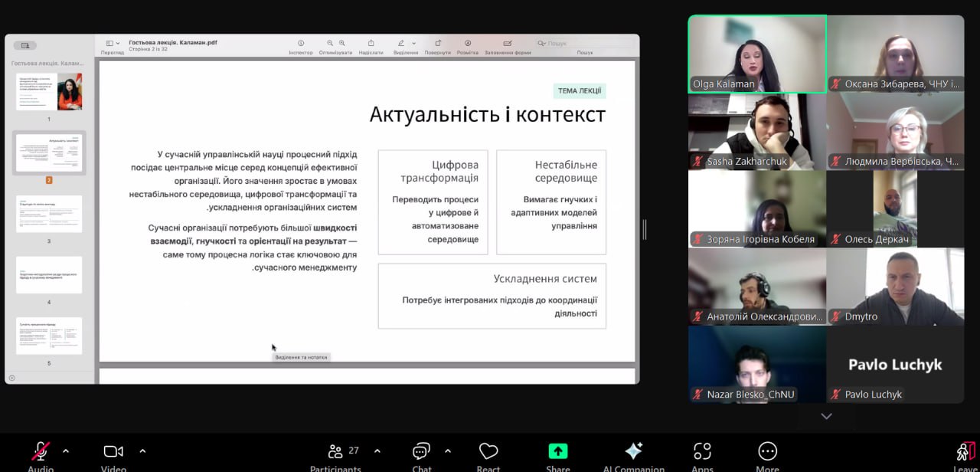Toggle the Video camera button
This screenshot has height=472, width=980.
pos(113,451)
